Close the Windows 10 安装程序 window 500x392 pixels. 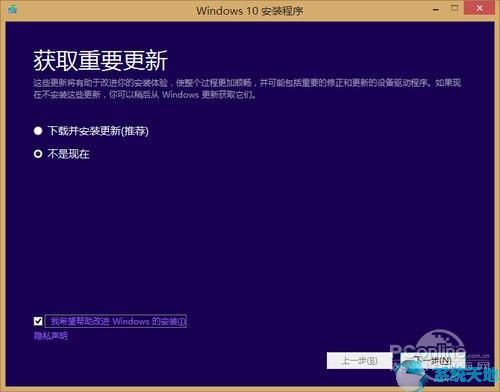[x=479, y=8]
